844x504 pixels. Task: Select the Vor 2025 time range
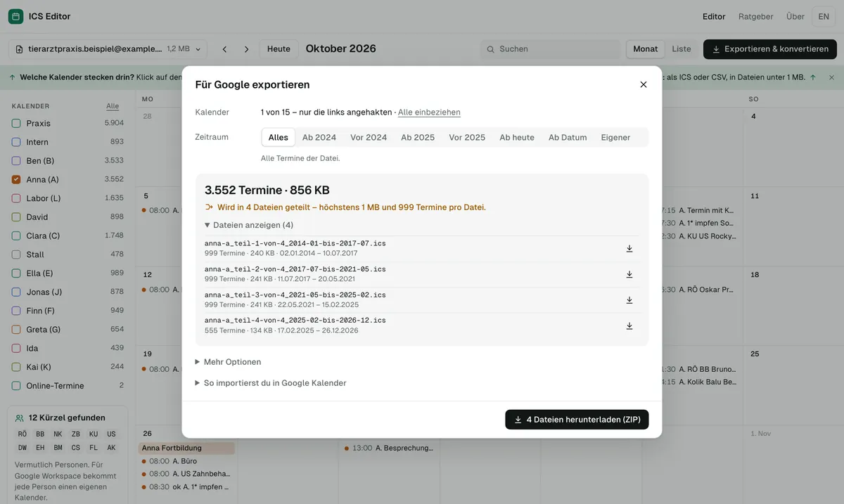tap(467, 137)
